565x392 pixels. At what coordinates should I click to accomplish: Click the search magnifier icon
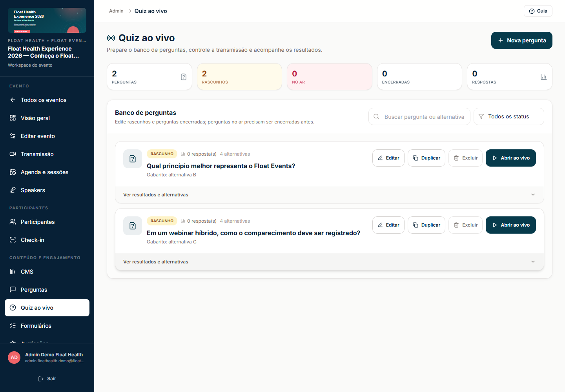point(376,116)
